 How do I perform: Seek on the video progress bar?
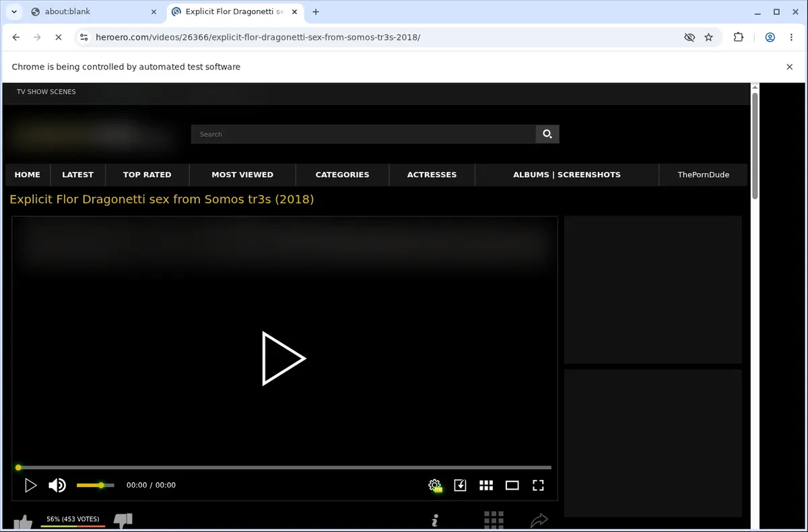284,467
